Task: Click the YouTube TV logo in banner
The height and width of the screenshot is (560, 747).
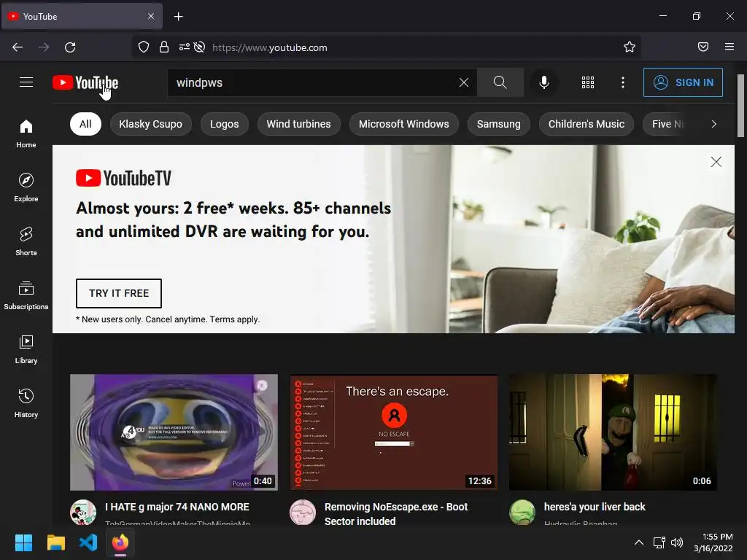Action: pyautogui.click(x=123, y=178)
